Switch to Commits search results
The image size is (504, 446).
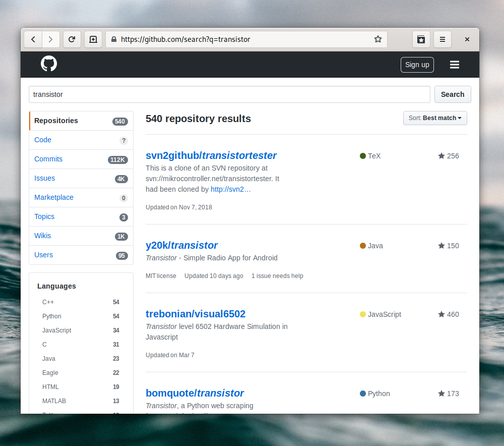[81, 159]
